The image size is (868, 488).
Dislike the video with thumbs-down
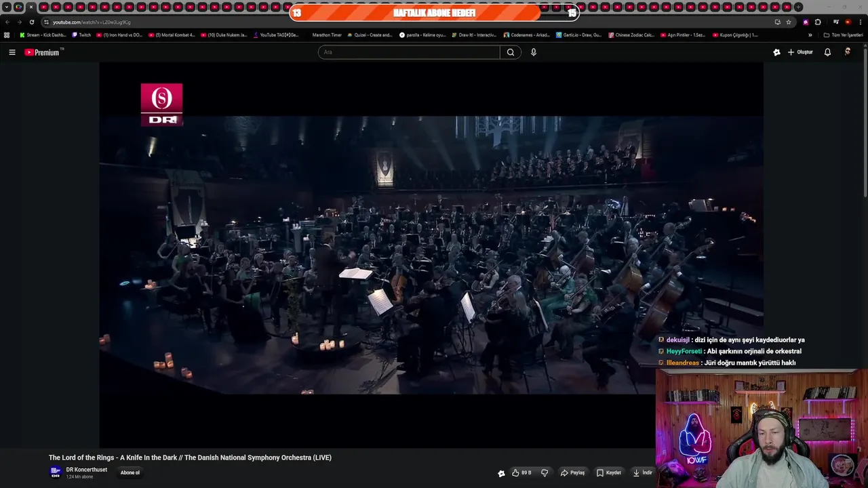point(545,473)
